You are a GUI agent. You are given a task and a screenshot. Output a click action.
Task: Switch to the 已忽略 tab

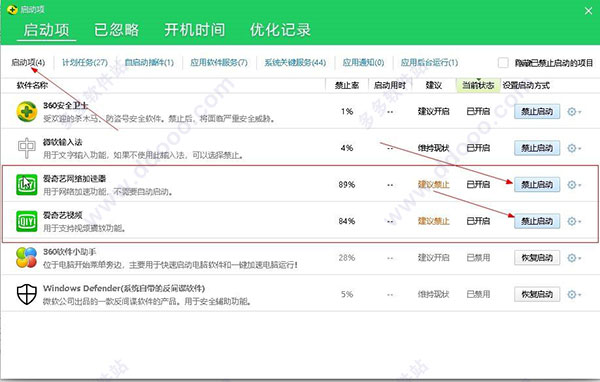116,30
